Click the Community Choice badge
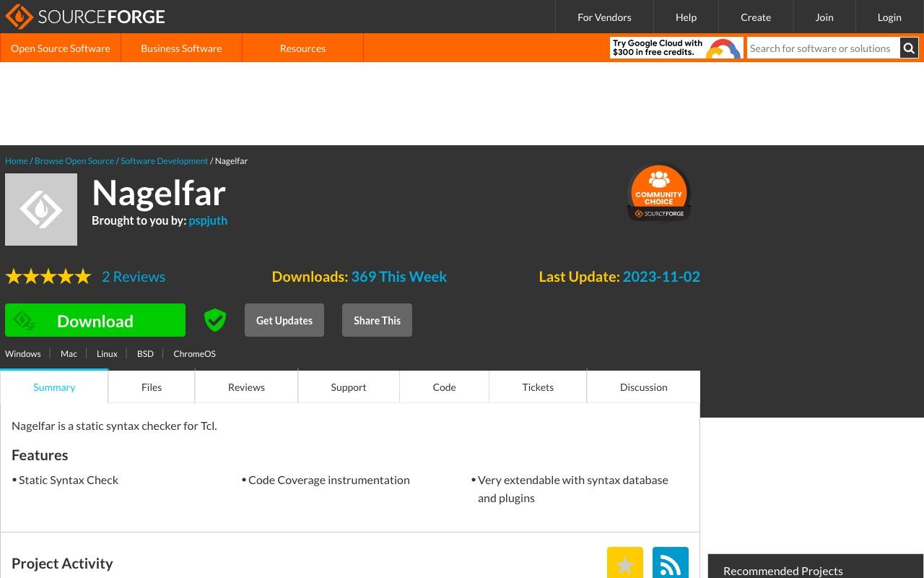Viewport: 924px width, 578px height. click(x=658, y=194)
